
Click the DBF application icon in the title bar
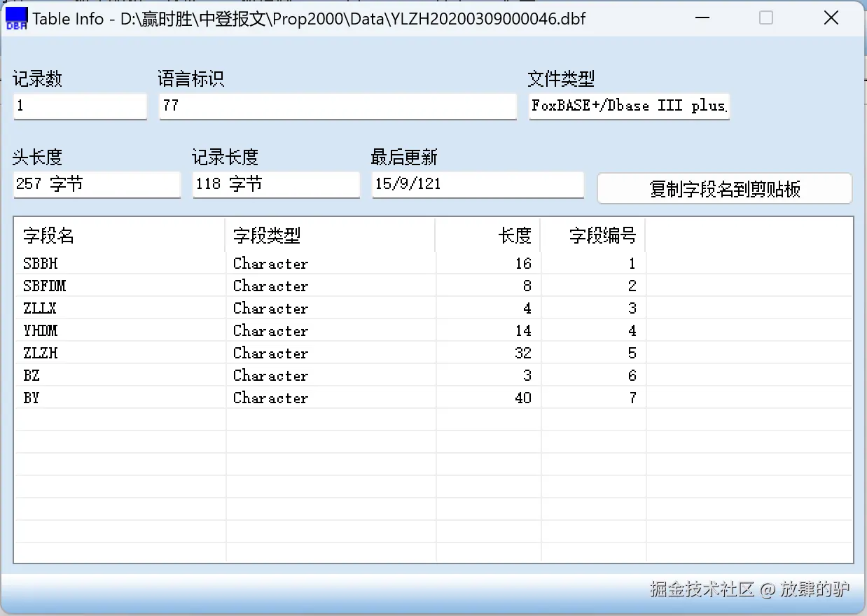click(x=15, y=17)
